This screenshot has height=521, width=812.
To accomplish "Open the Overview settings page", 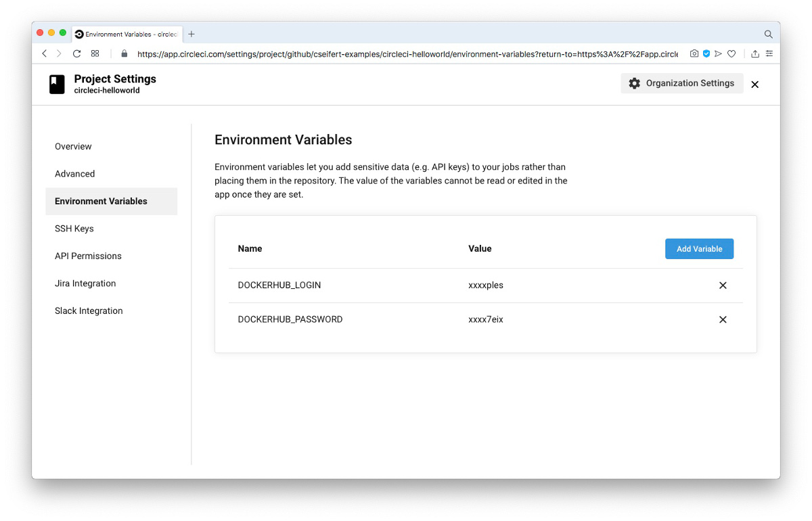I will coord(73,146).
